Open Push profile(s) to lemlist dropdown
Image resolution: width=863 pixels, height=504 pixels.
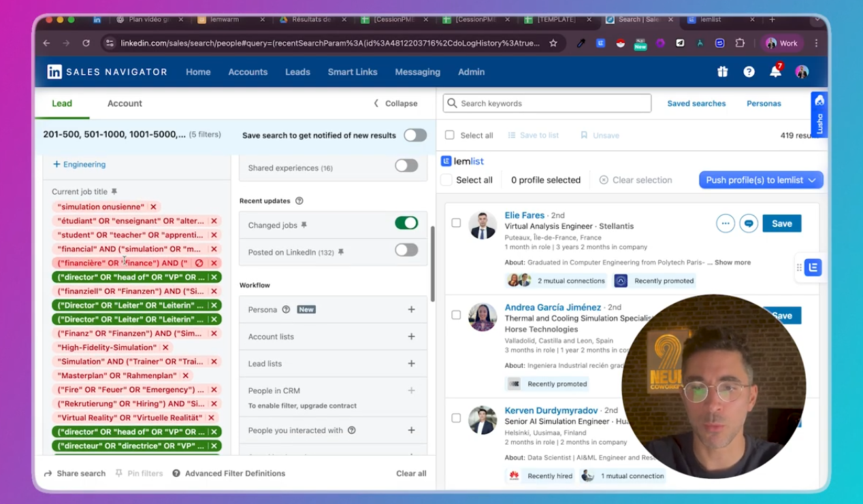pyautogui.click(x=761, y=180)
